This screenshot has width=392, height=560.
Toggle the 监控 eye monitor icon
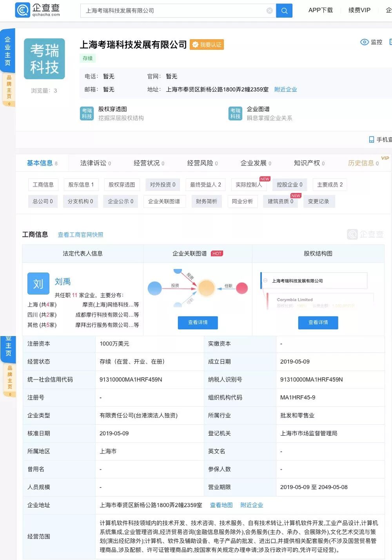pyautogui.click(x=365, y=42)
